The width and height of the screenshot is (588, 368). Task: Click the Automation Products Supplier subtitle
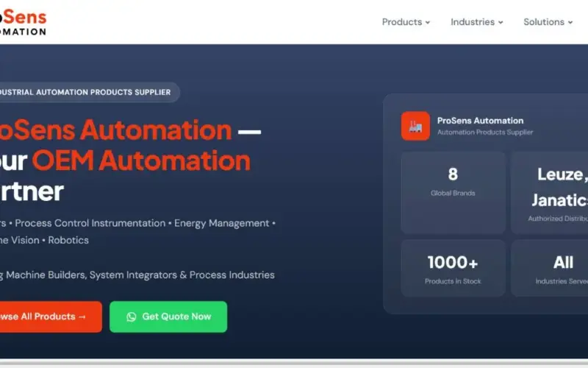[x=485, y=132]
